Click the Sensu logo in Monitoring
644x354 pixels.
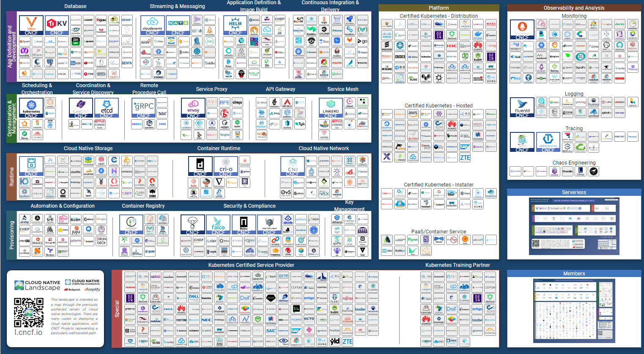[x=554, y=68]
